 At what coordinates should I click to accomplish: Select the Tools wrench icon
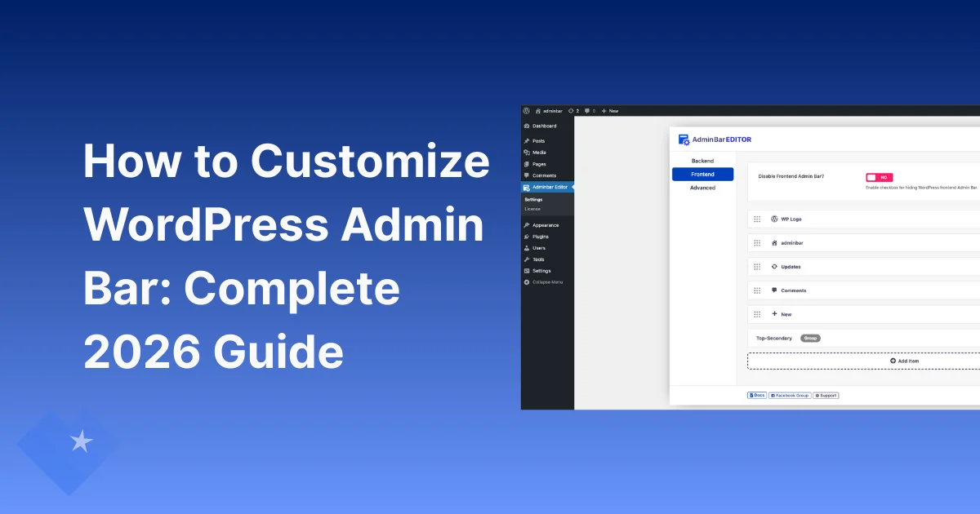click(527, 259)
